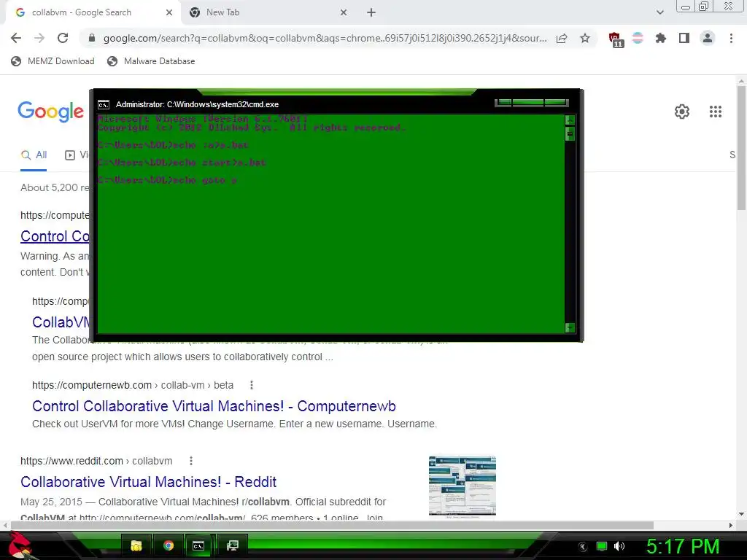Open a new browser tab with plus
Image resolution: width=747 pixels, height=560 pixels.
tap(371, 12)
